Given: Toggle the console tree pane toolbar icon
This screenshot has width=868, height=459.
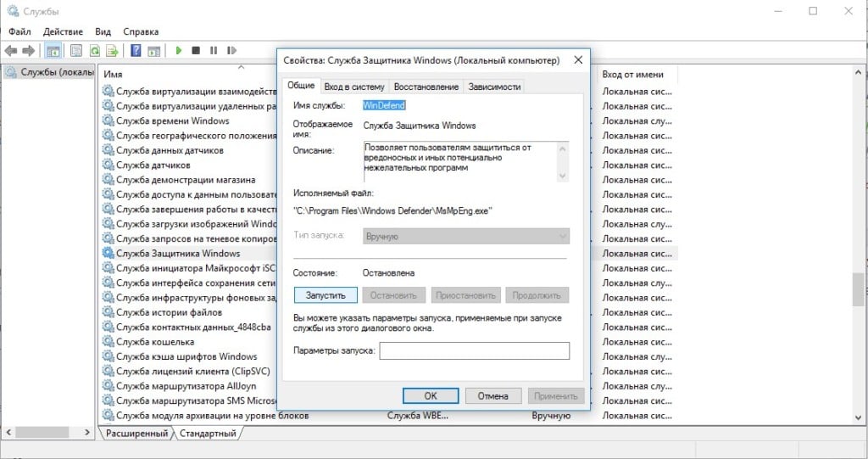Looking at the screenshot, I should pos(53,51).
